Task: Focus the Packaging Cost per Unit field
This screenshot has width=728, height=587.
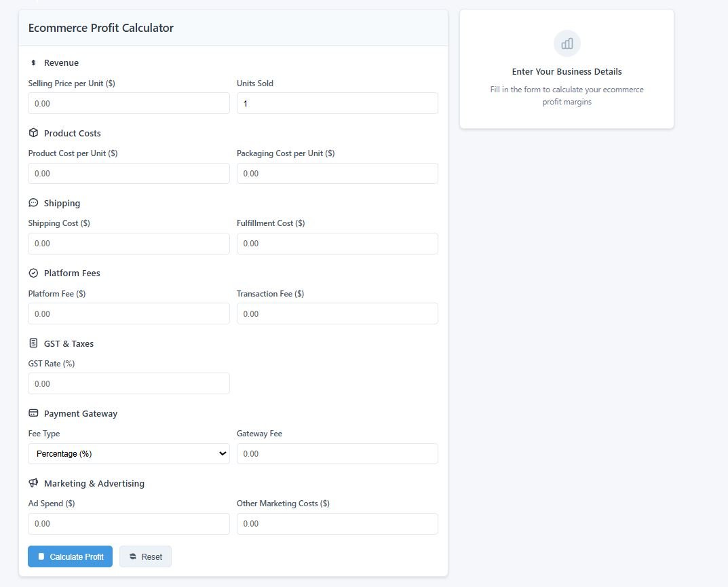Action: click(337, 173)
